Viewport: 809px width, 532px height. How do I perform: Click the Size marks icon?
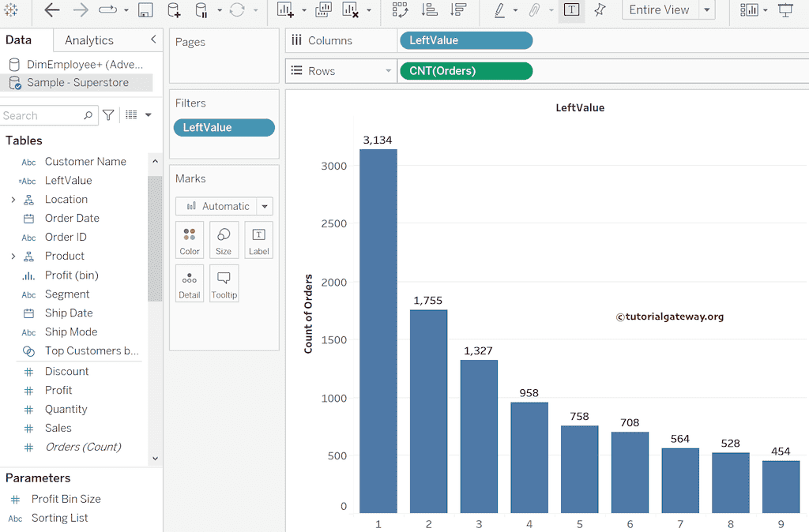pos(224,240)
